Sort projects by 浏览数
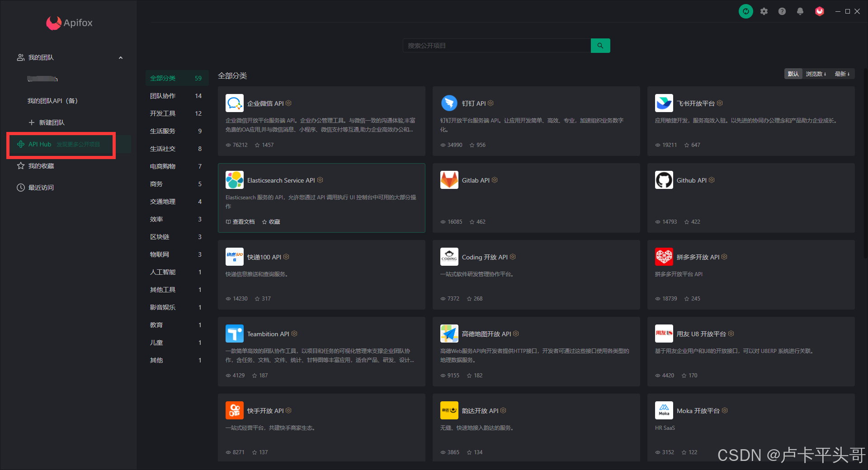This screenshot has height=470, width=868. [x=816, y=74]
